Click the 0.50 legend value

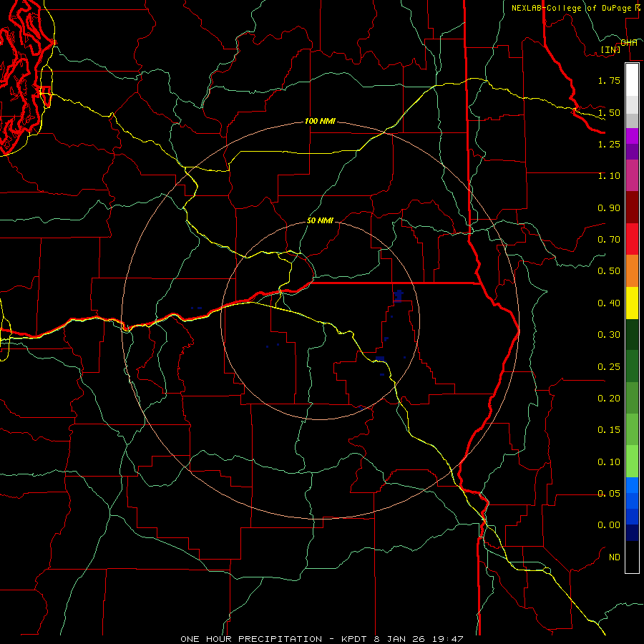609,271
